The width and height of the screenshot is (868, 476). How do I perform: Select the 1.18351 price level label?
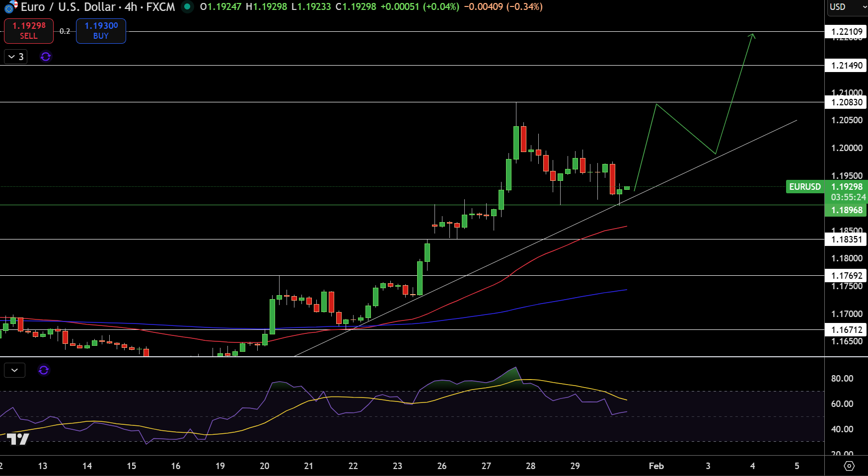pyautogui.click(x=846, y=239)
